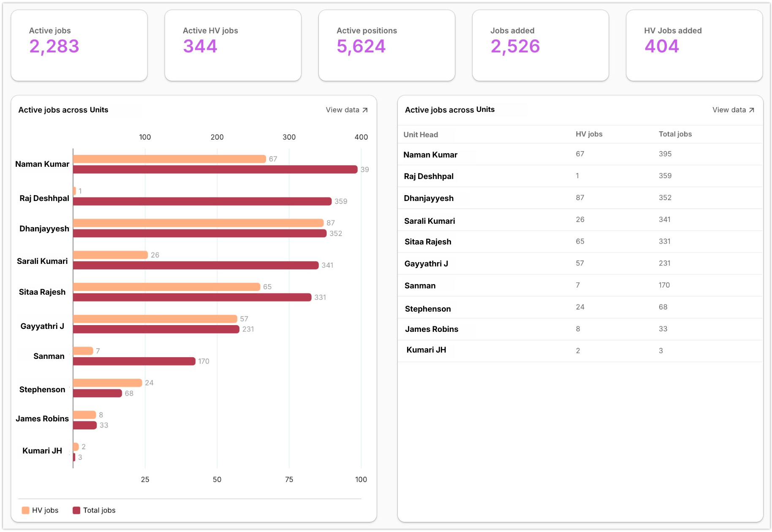Sort table by HV jobs column header
772x532 pixels.
589,134
